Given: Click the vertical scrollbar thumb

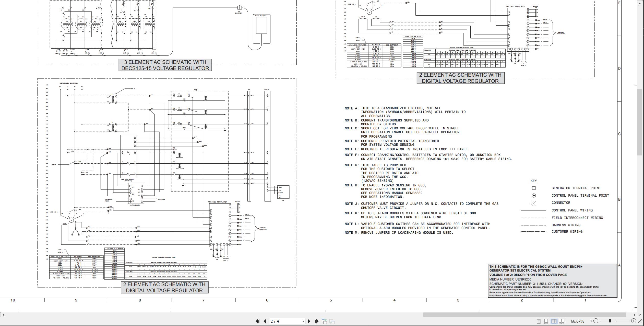Looking at the screenshot, I should pyautogui.click(x=640, y=122).
